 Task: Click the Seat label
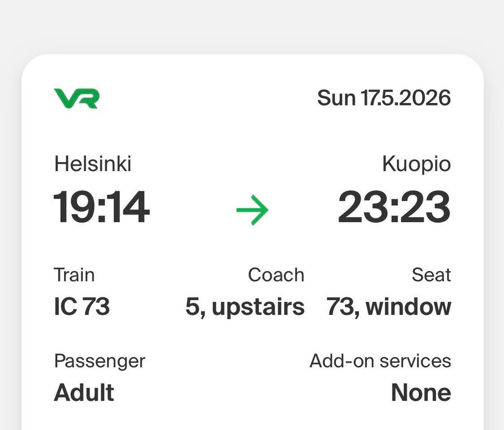tap(431, 275)
